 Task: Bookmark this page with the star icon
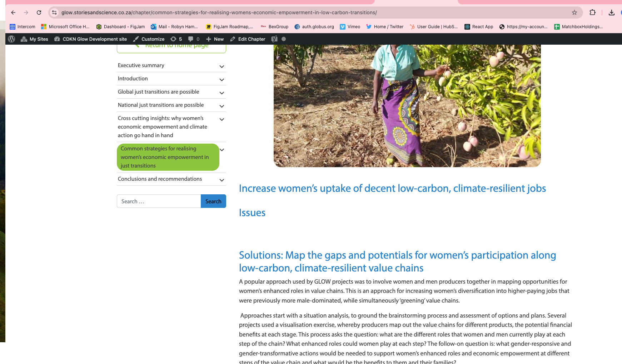click(x=574, y=13)
